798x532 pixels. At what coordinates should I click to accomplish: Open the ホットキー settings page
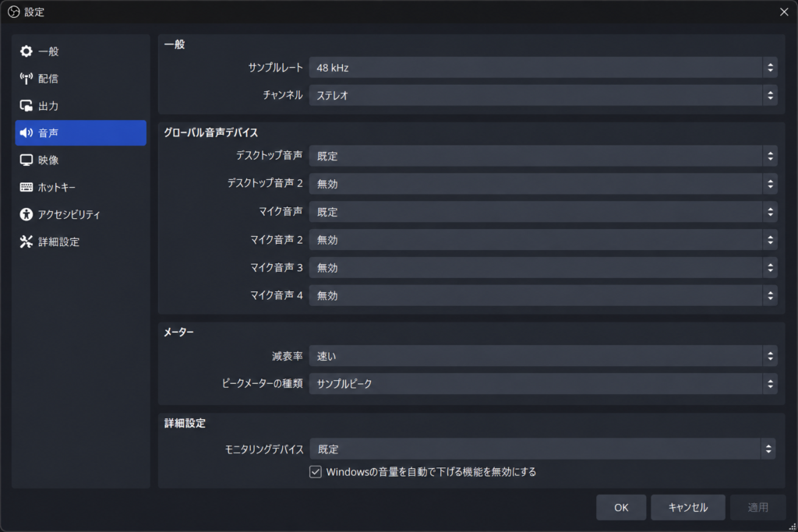(81, 187)
